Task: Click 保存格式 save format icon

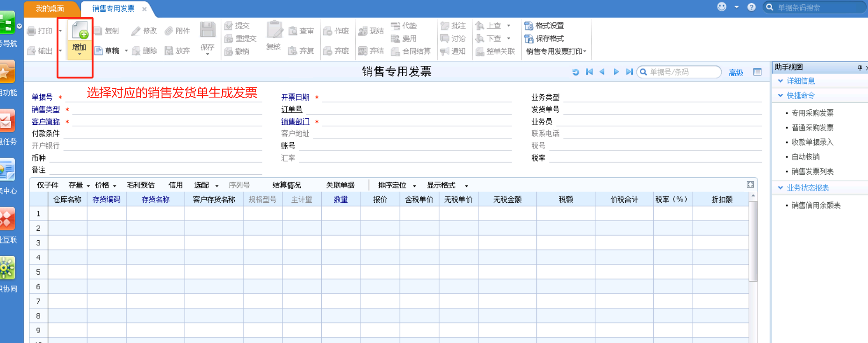Action: coord(529,38)
